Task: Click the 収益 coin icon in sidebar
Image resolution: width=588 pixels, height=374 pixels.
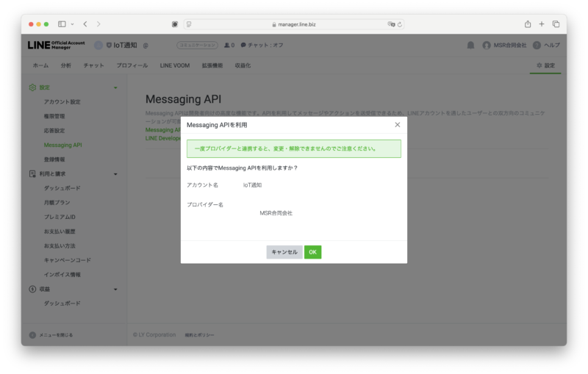Action: click(32, 289)
